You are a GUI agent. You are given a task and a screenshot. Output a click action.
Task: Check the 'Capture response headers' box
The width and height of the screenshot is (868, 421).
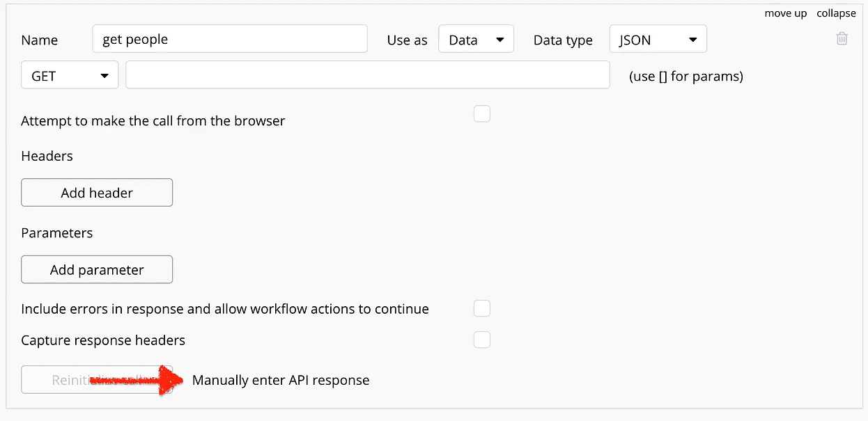click(481, 340)
